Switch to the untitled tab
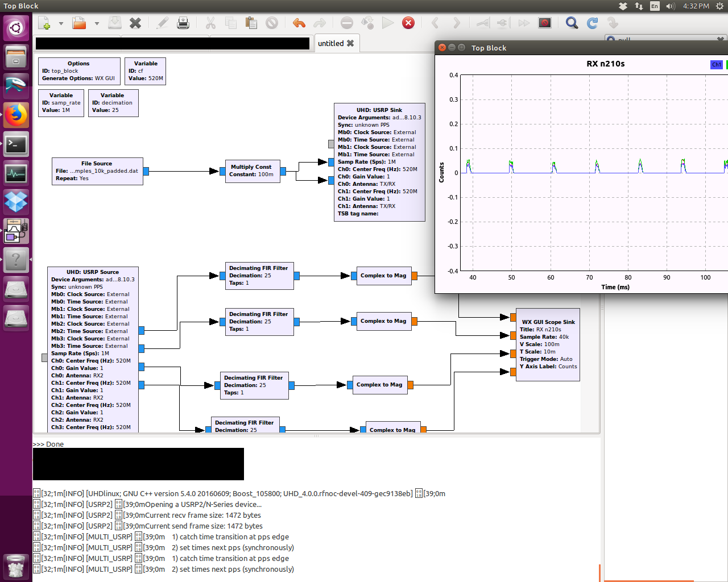Viewport: 728px width, 582px height. [x=331, y=43]
